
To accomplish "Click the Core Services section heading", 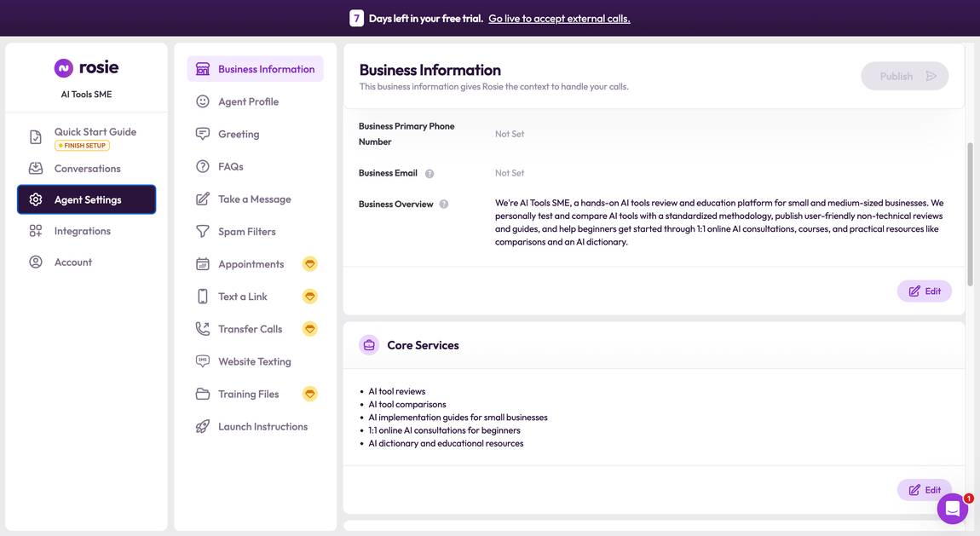I will (424, 345).
